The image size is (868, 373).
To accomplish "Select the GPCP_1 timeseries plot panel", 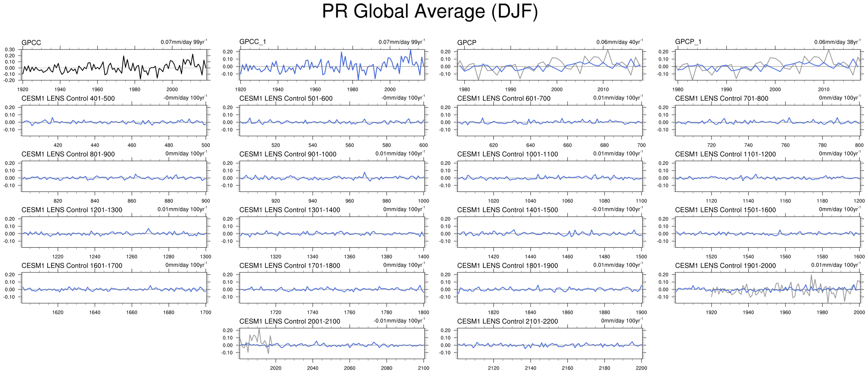I will pos(768,65).
